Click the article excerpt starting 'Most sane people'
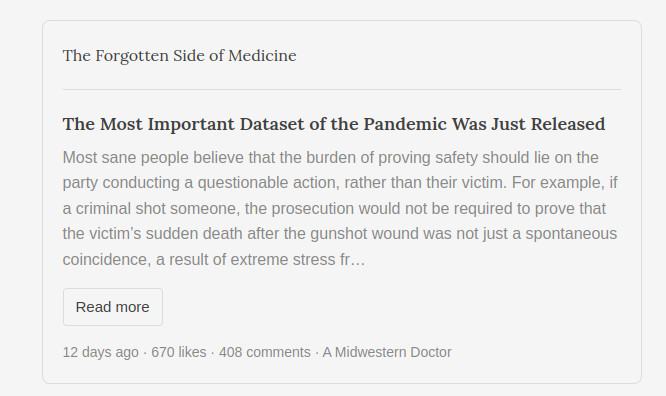Viewport: 666px width, 396px height. (340, 208)
